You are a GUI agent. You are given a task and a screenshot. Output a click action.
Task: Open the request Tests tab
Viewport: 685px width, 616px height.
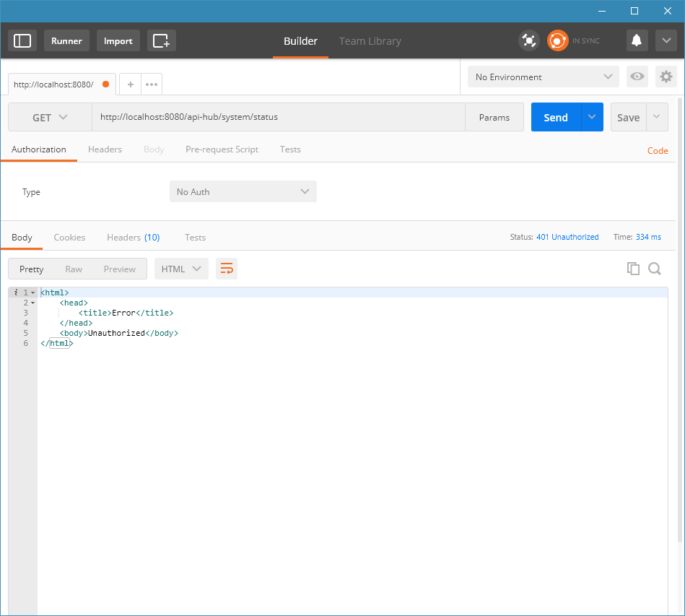290,149
